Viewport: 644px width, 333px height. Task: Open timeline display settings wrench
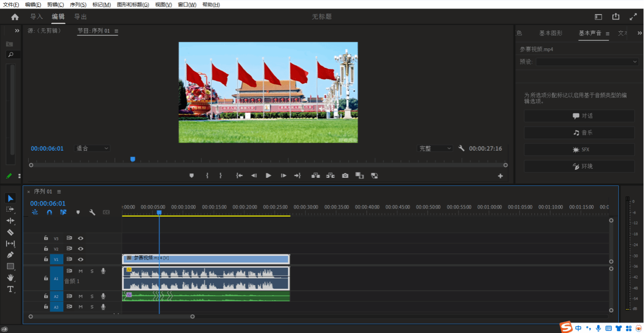click(x=92, y=213)
